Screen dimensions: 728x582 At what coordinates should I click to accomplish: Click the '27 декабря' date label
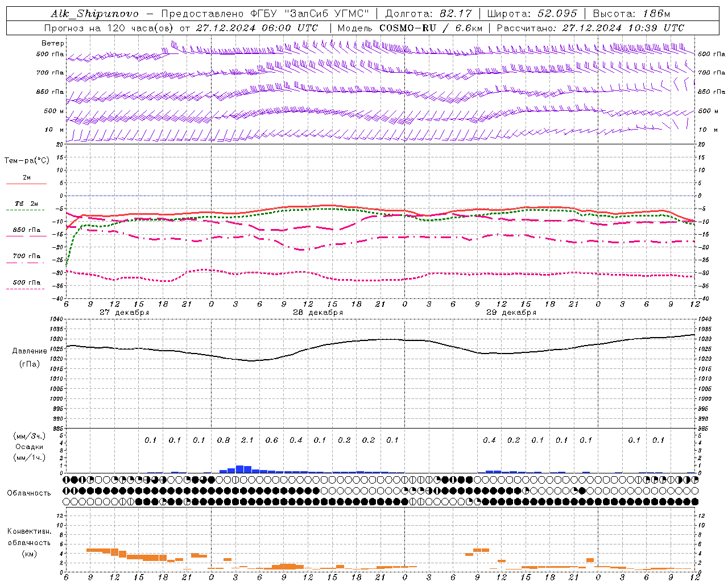point(125,313)
